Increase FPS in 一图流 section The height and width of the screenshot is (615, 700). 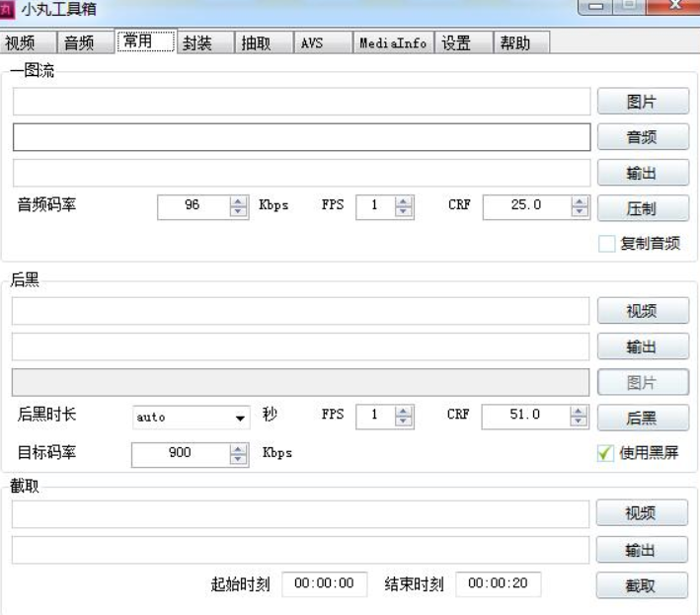click(x=404, y=201)
